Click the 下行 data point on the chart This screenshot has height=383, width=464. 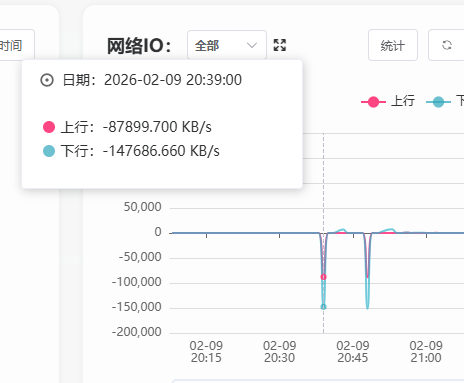323,307
